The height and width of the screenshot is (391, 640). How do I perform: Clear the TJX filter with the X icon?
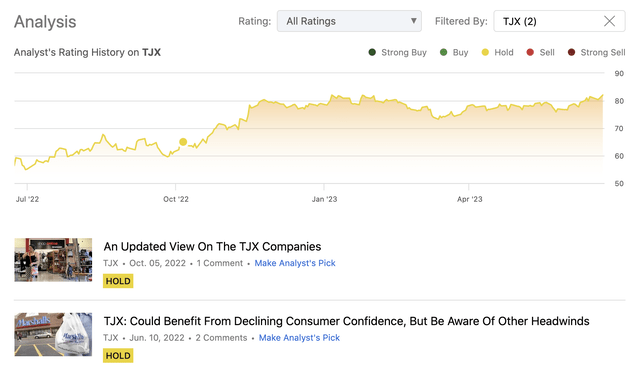point(609,21)
